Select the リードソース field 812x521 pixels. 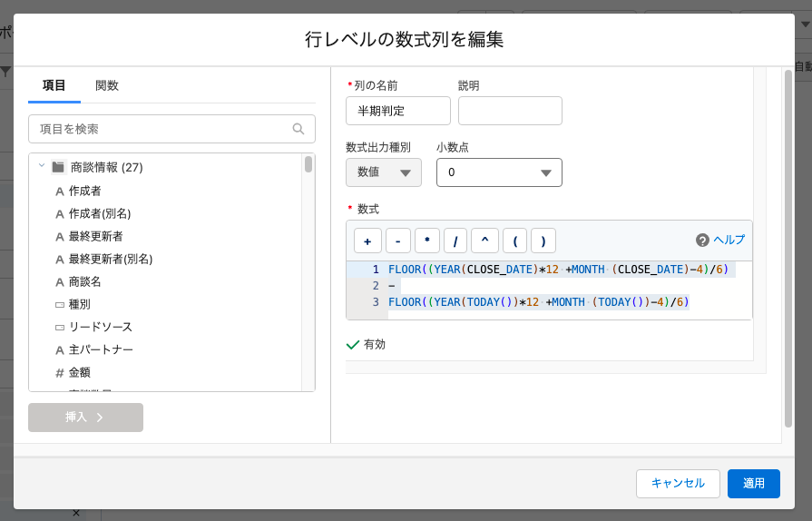click(101, 328)
